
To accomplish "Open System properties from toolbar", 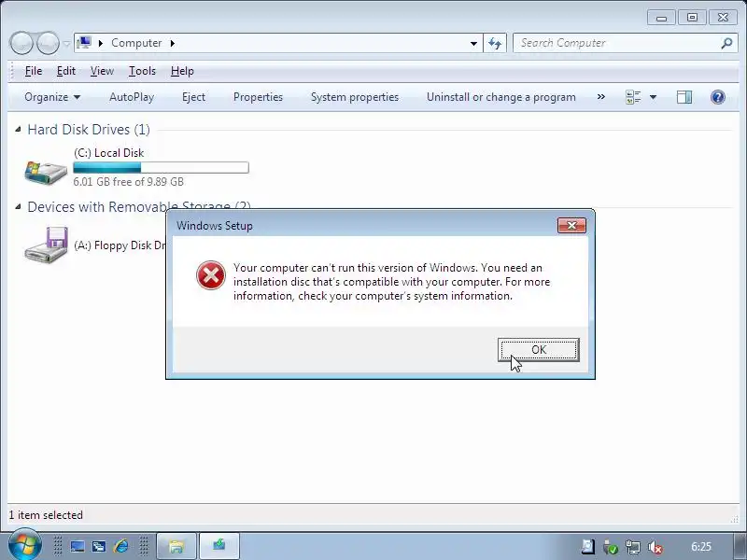I will [x=355, y=97].
